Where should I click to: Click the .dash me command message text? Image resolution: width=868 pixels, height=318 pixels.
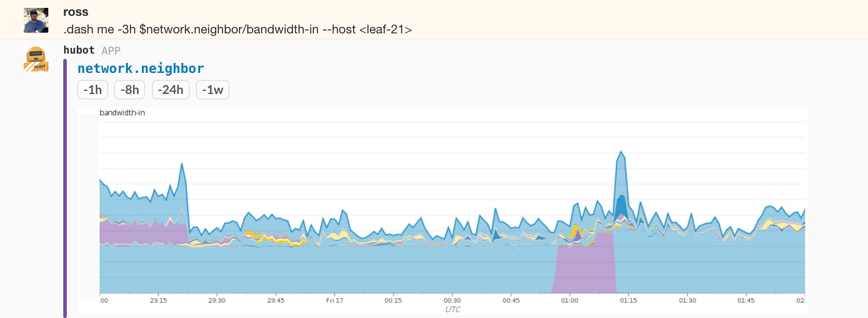[237, 29]
